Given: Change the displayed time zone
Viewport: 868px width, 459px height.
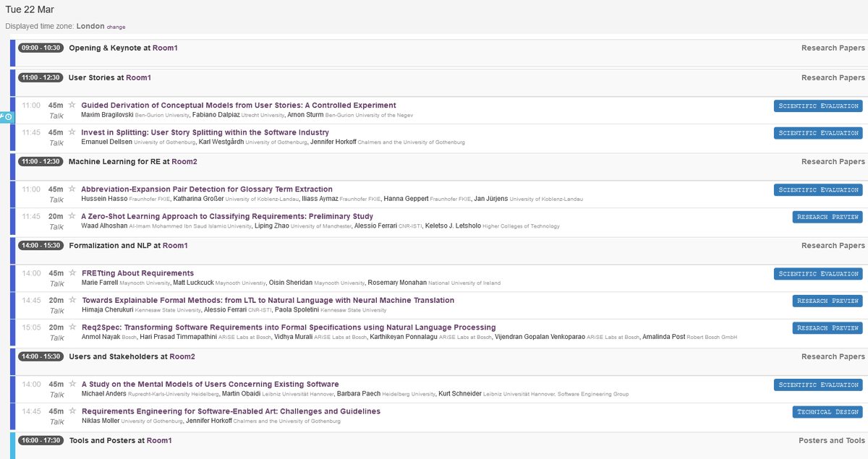Looking at the screenshot, I should [116, 27].
